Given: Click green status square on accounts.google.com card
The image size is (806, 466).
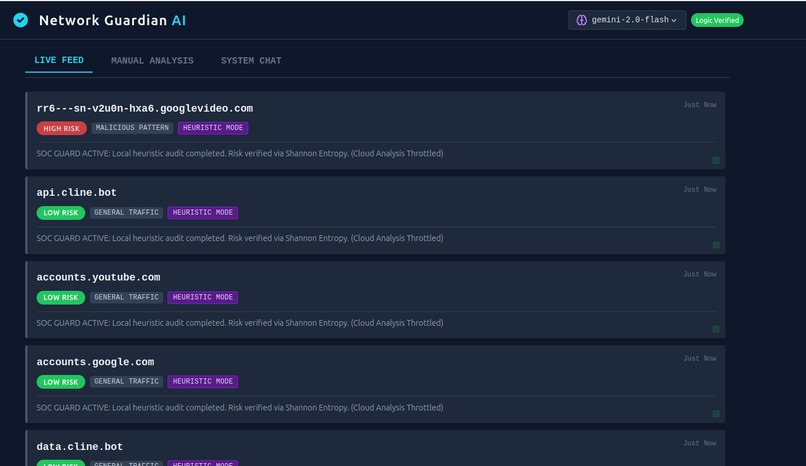Looking at the screenshot, I should [716, 414].
